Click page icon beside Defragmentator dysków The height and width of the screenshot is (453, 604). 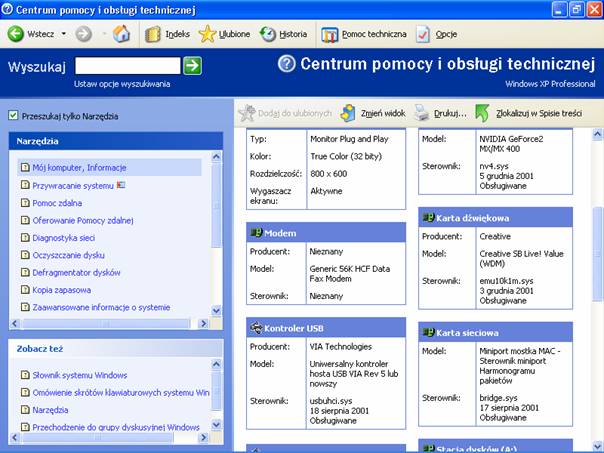pyautogui.click(x=25, y=272)
